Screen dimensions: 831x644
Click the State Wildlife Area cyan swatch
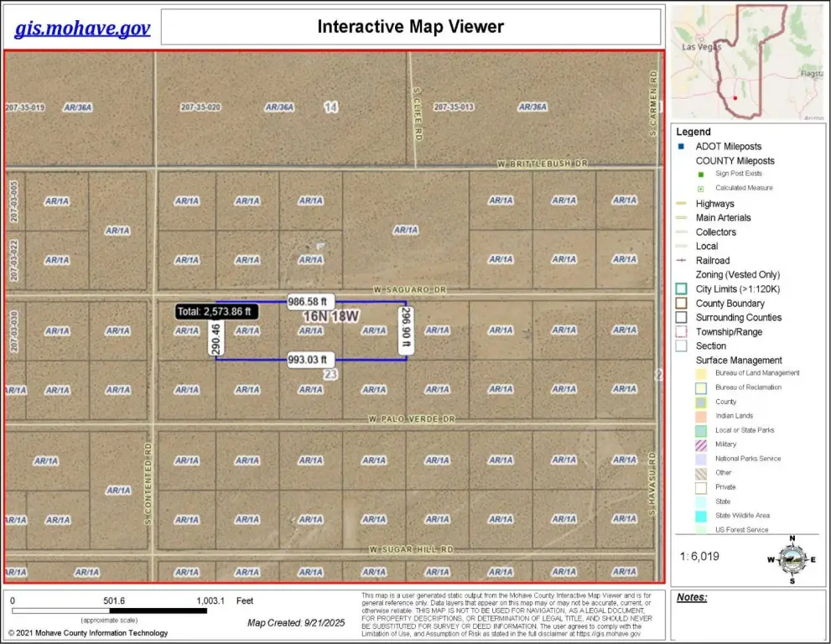point(701,516)
